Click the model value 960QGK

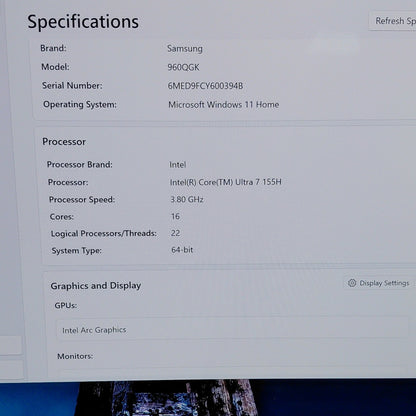click(183, 67)
